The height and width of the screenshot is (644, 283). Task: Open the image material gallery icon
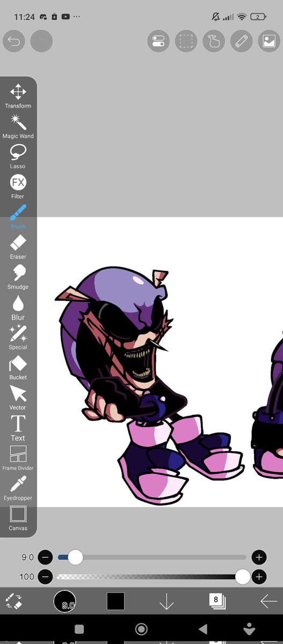click(269, 42)
